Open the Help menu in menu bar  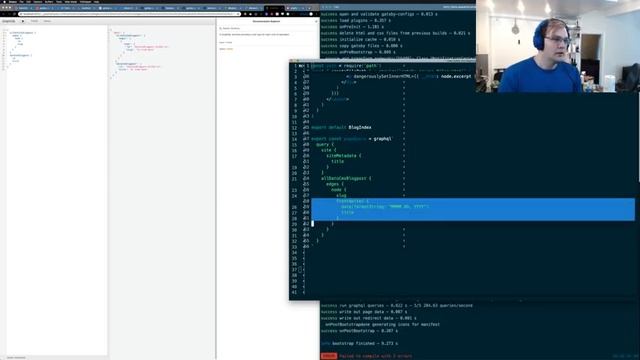coord(97,2)
